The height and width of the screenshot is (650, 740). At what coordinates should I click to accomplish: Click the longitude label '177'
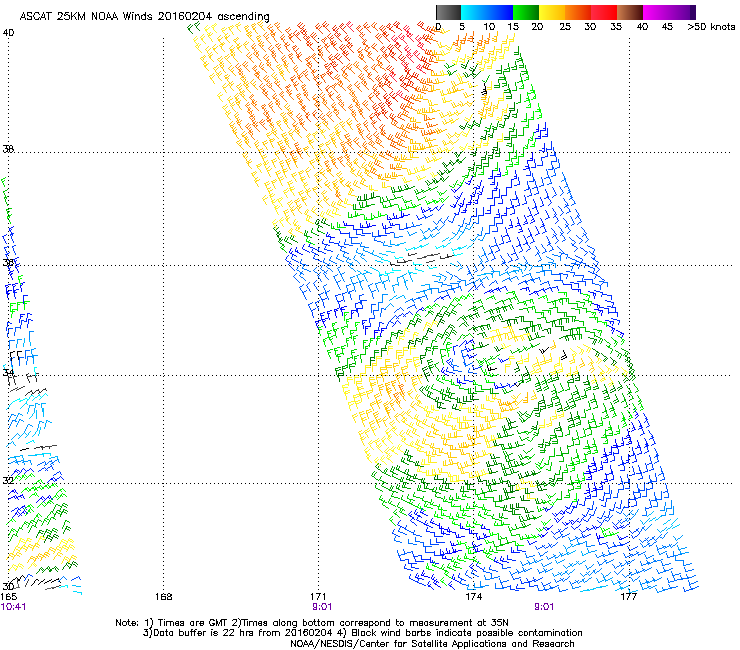[628, 597]
